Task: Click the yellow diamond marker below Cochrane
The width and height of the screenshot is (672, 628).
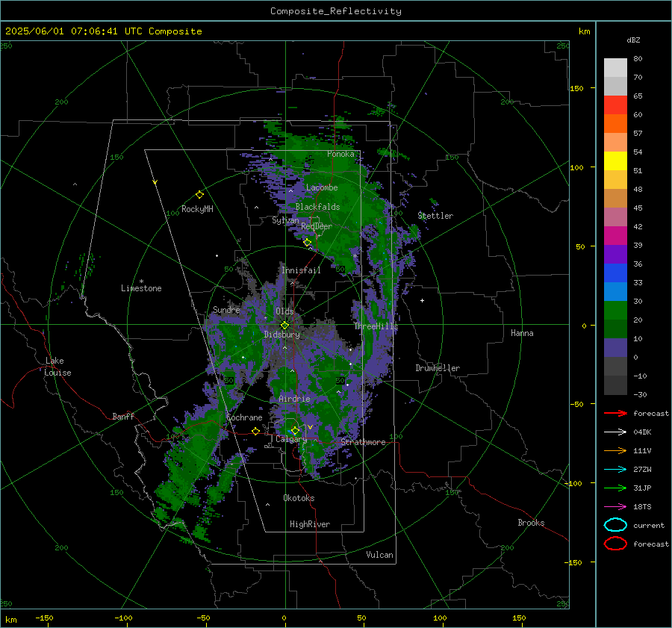Action: point(256,431)
